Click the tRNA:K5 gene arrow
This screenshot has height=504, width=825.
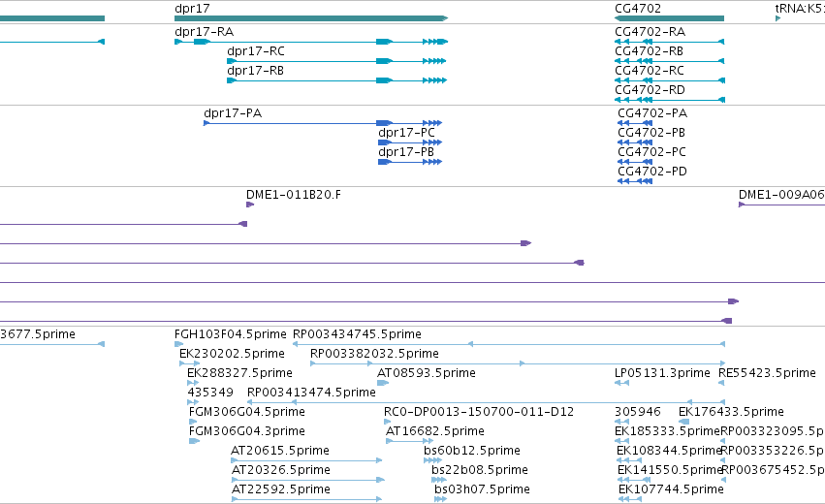(777, 18)
